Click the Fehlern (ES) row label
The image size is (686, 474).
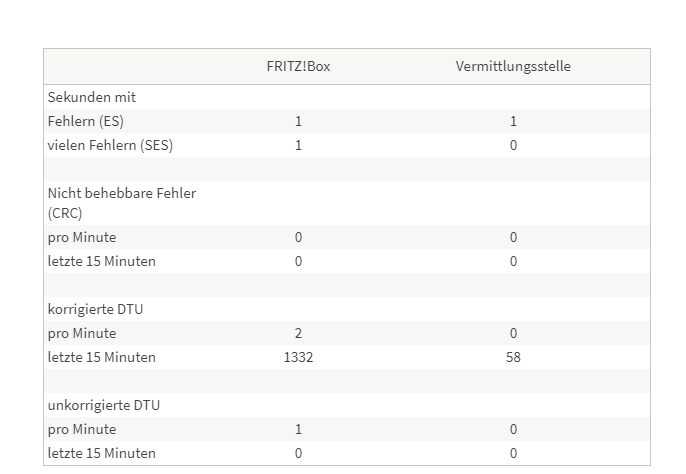click(x=86, y=121)
